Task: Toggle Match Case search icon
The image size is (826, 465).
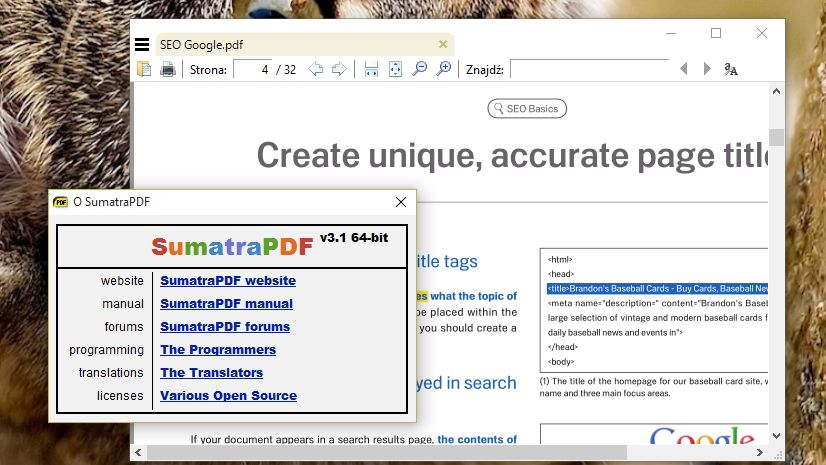Action: click(731, 69)
